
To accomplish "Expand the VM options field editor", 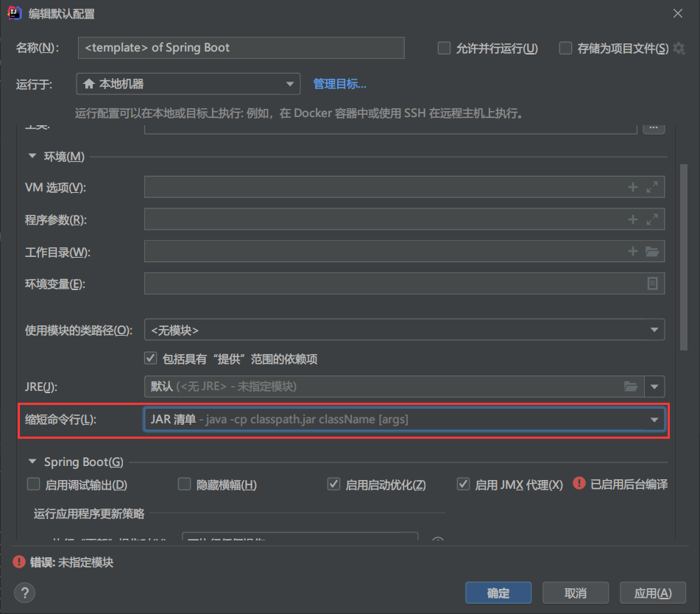I will [x=652, y=187].
